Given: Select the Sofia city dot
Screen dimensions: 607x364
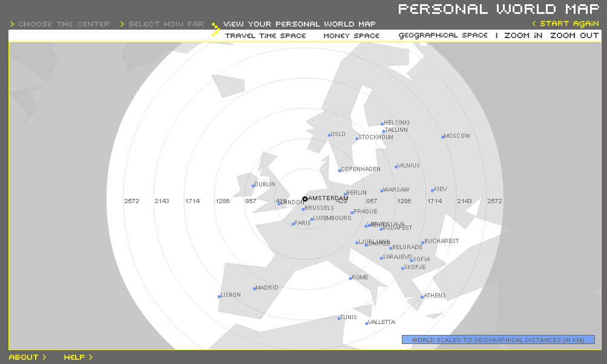Looking at the screenshot, I should click(x=412, y=261).
